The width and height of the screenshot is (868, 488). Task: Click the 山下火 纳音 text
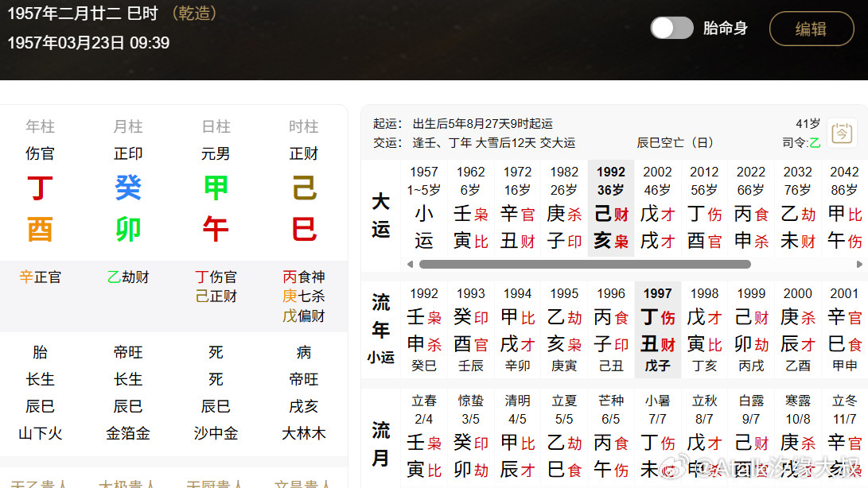tap(40, 433)
